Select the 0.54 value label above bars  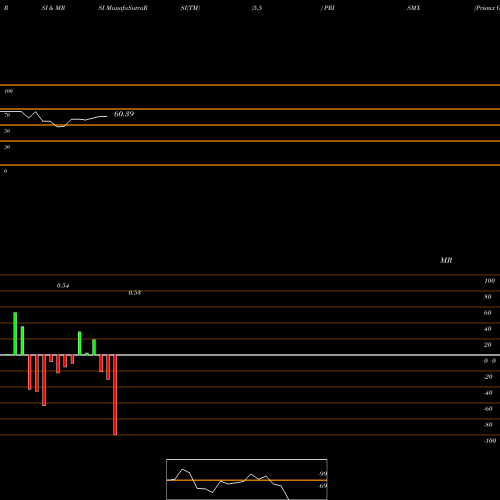point(63,286)
